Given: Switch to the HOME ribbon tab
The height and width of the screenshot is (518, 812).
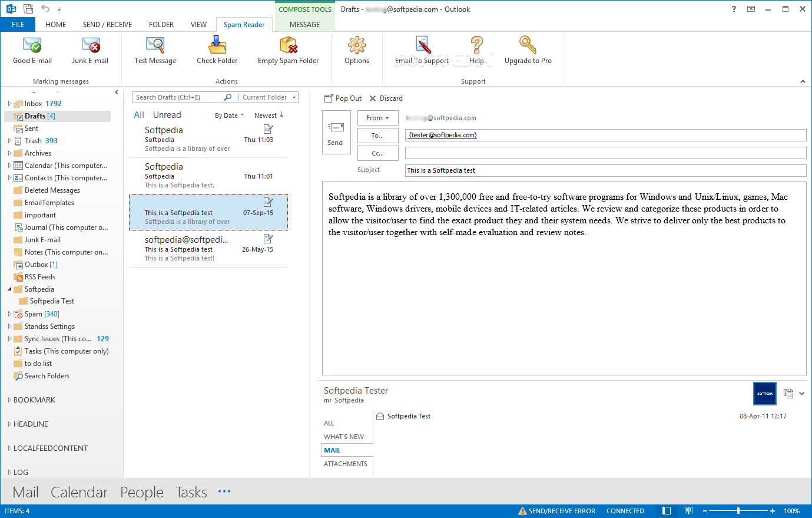Looking at the screenshot, I should (x=55, y=24).
